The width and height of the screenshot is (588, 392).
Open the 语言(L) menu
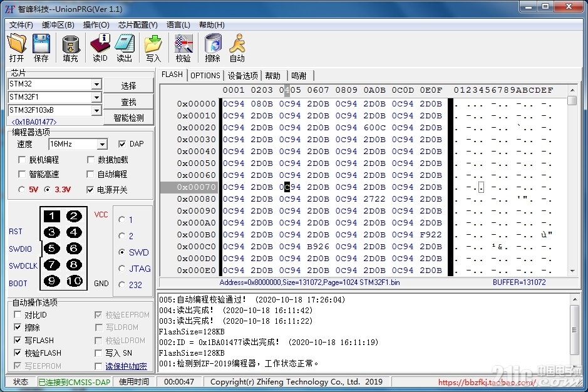coord(178,25)
